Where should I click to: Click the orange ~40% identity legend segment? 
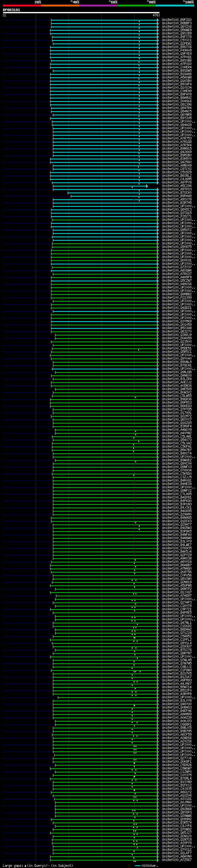click(60, 6)
